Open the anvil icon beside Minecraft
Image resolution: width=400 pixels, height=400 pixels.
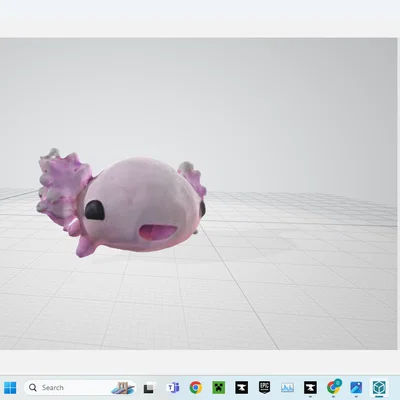(241, 388)
